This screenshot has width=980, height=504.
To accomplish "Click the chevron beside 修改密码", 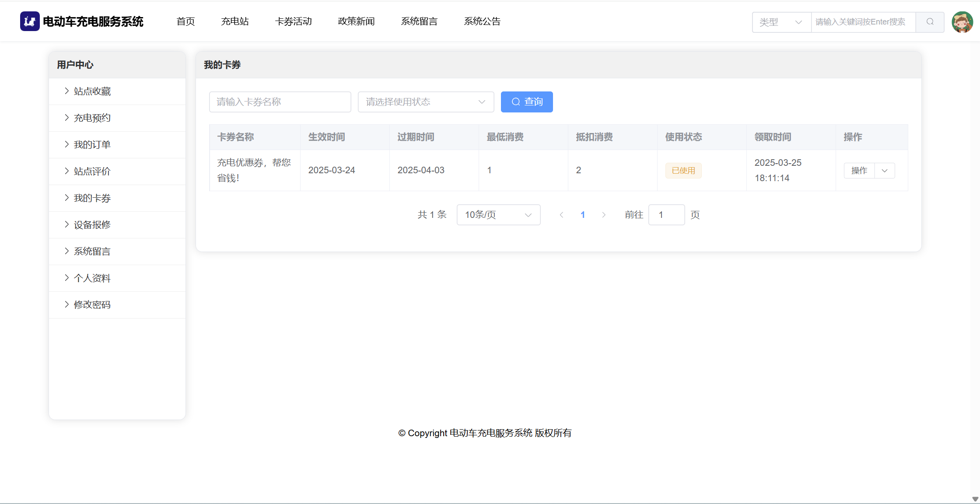I will (67, 304).
